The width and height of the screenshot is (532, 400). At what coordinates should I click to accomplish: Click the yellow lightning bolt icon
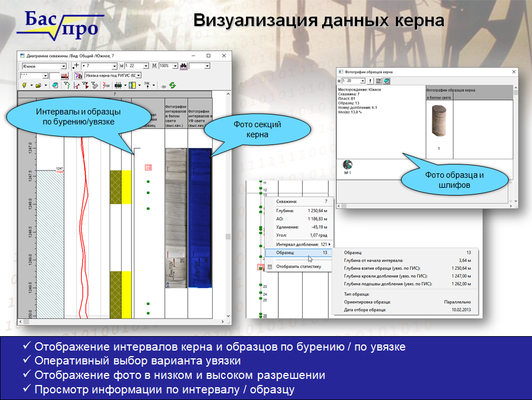point(24,86)
